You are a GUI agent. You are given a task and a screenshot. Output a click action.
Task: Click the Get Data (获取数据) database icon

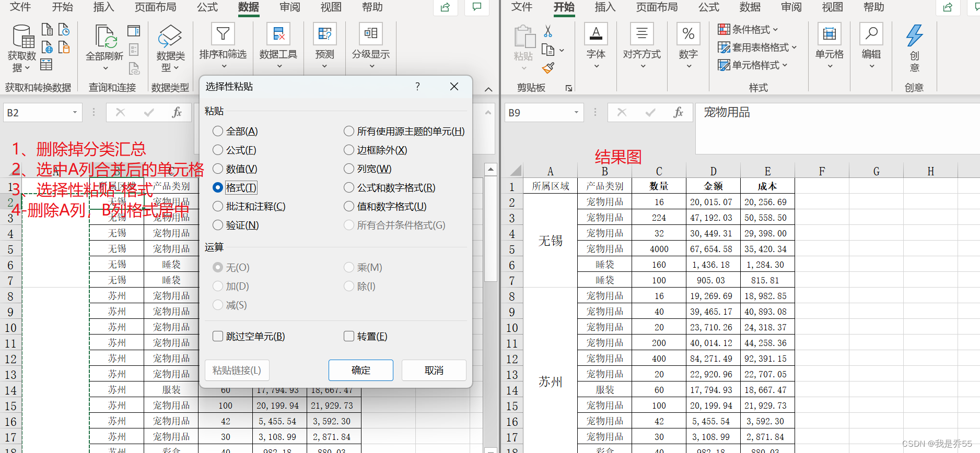(x=23, y=35)
